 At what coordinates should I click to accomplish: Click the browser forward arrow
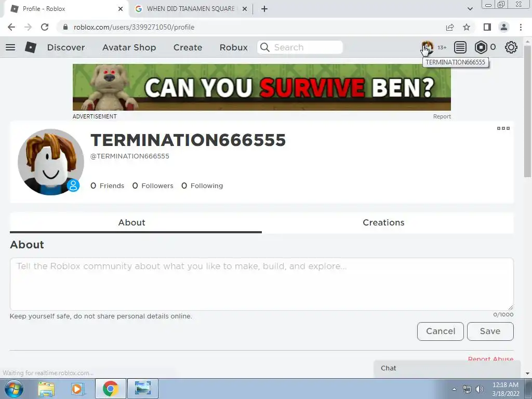pos(28,27)
